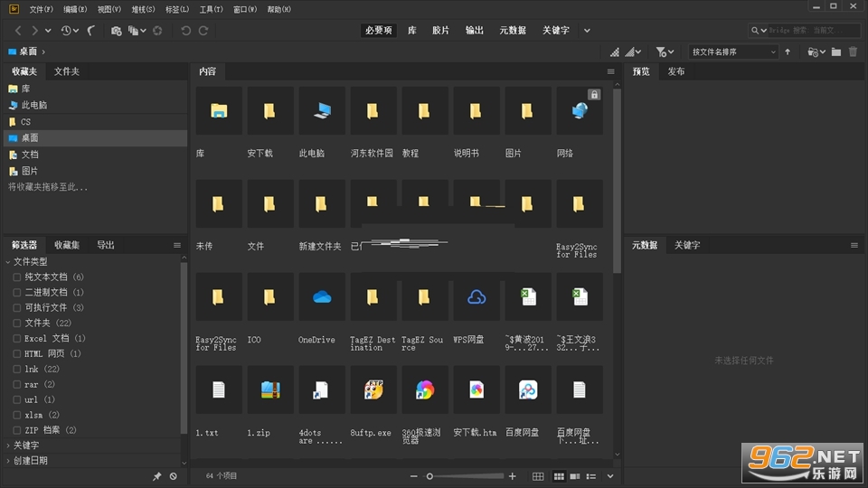
Task: Click the thumbnail quality checkerboard icon
Action: point(615,52)
